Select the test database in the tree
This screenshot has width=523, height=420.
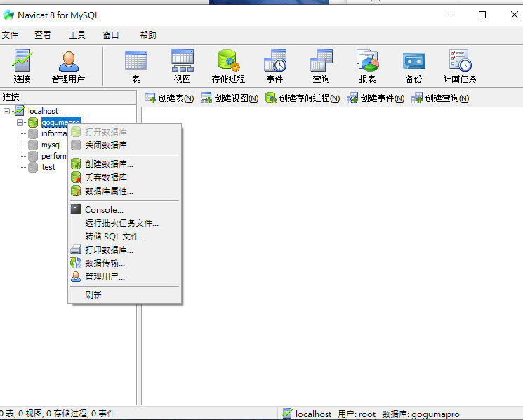click(48, 167)
